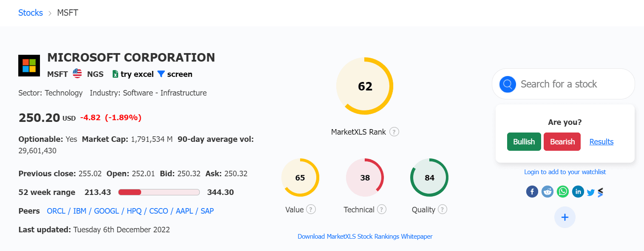Navigate back via the Stocks breadcrumb
Image resolution: width=644 pixels, height=251 pixels.
(x=30, y=13)
